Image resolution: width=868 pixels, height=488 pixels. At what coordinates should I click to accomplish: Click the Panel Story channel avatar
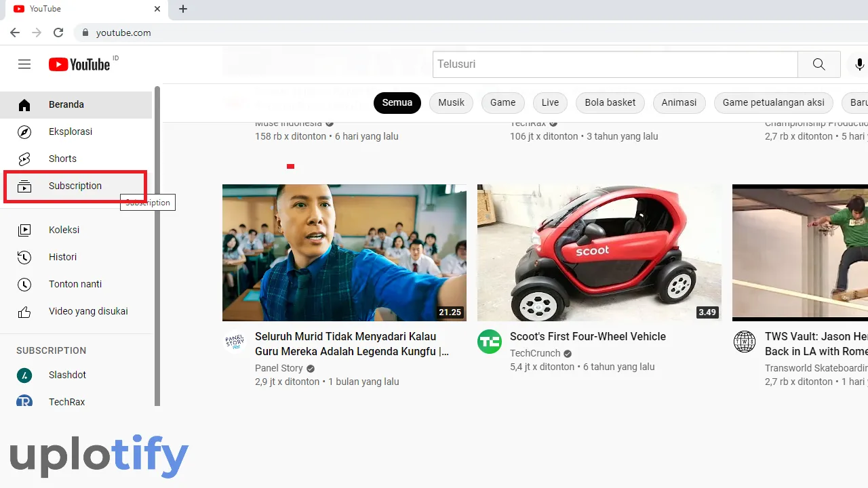[x=235, y=342]
